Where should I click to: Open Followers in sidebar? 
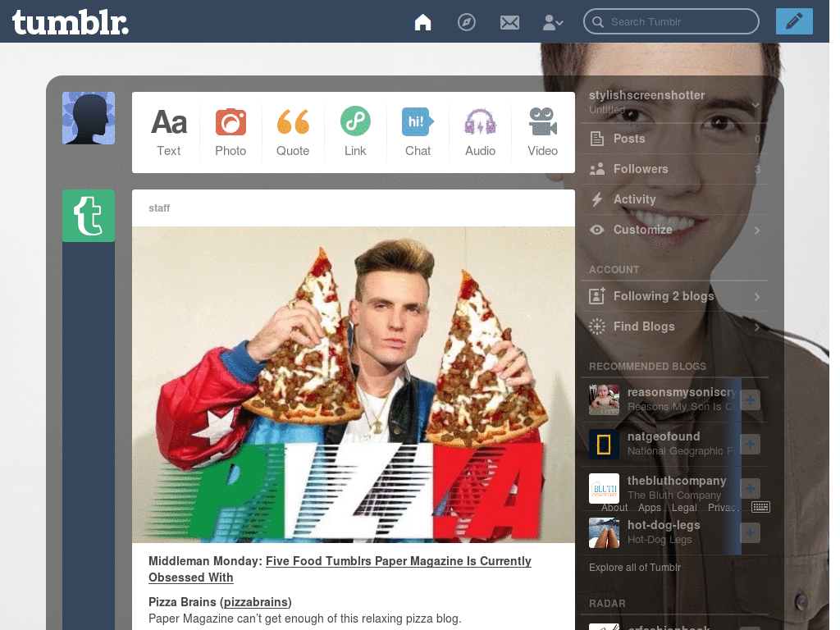674,169
